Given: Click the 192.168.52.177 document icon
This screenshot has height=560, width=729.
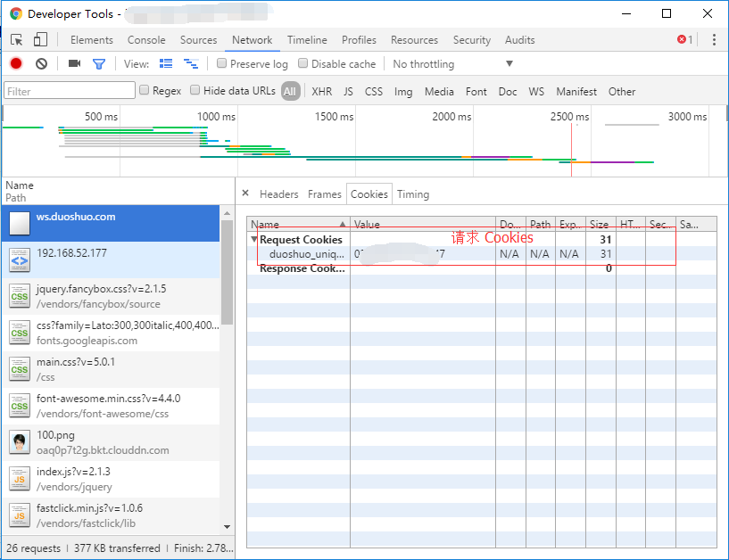Looking at the screenshot, I should (x=20, y=260).
